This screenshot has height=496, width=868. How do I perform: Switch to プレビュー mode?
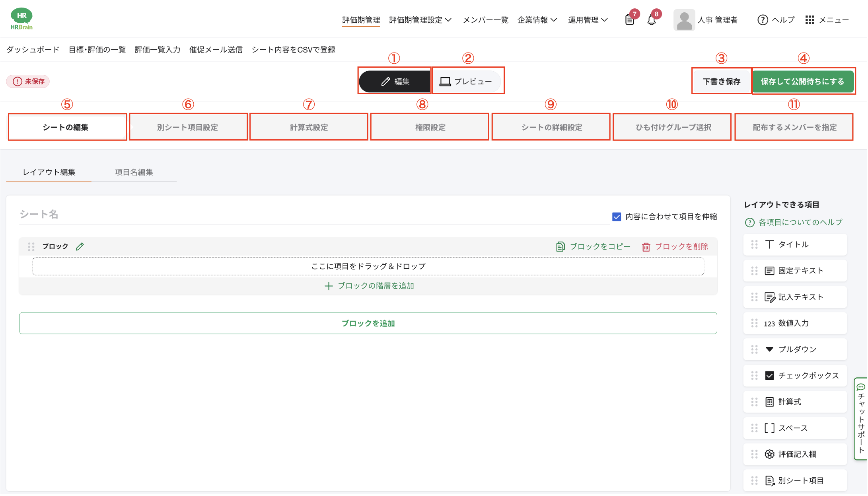(466, 82)
